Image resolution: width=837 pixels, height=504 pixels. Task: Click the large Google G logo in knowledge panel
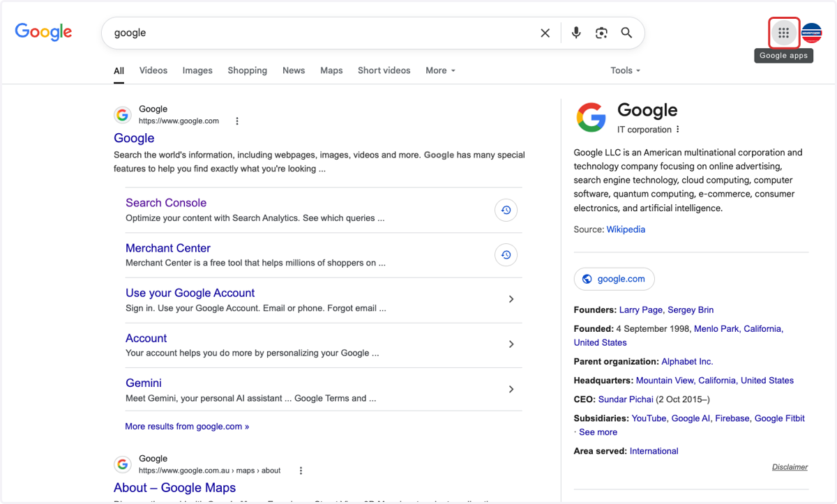pos(591,117)
